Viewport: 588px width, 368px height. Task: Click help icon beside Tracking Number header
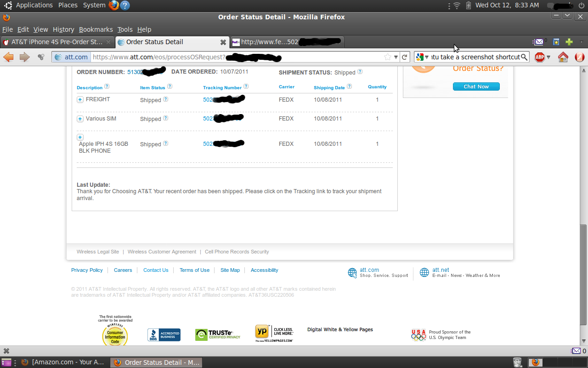[246, 86]
